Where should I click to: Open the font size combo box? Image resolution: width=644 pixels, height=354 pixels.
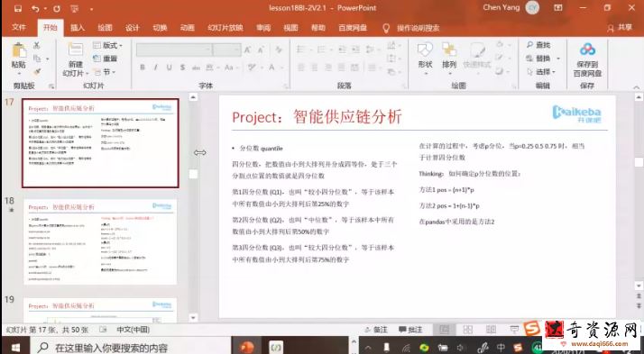226,50
